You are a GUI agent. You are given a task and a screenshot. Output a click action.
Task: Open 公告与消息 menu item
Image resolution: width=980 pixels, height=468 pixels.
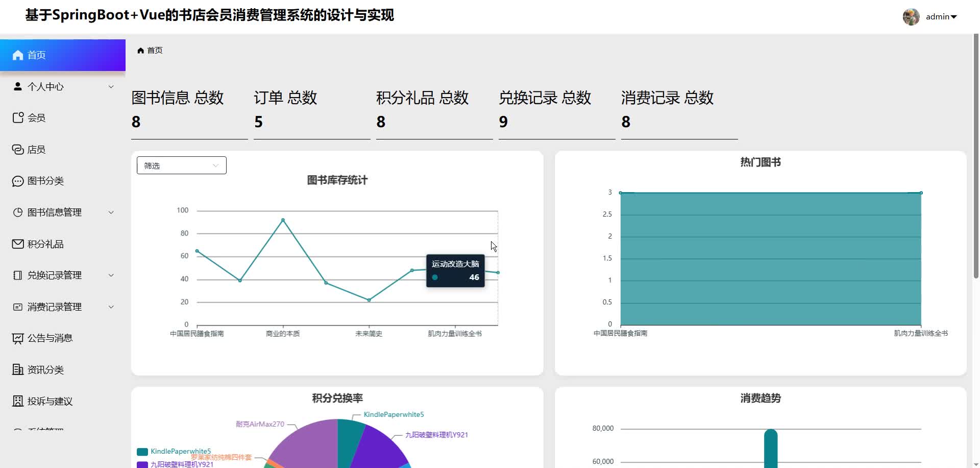point(63,338)
